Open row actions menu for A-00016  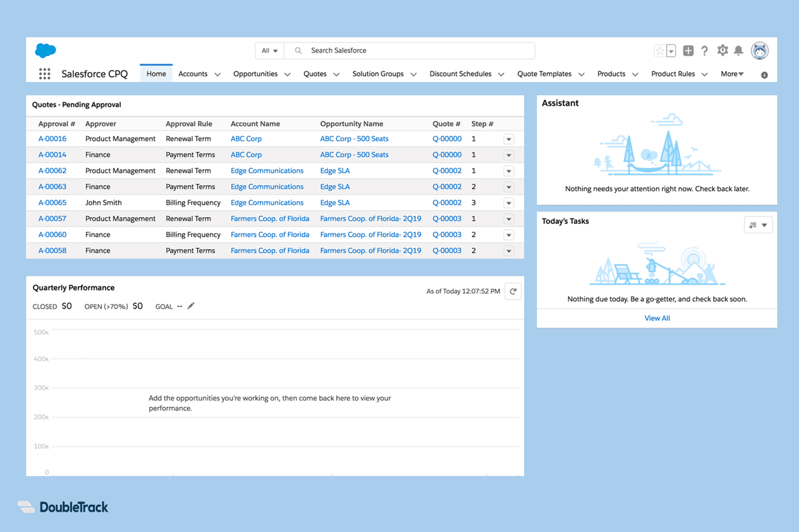click(509, 139)
